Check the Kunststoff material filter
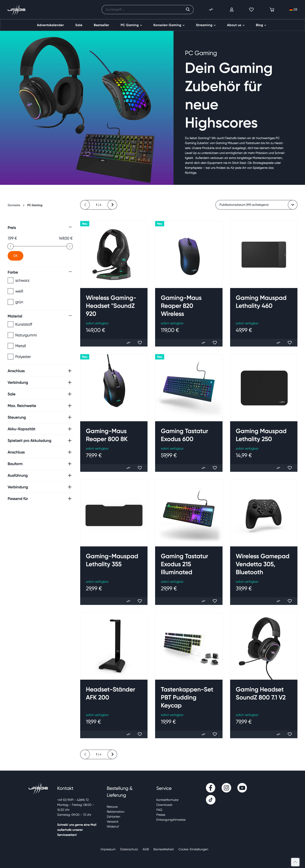Image resolution: width=305 pixels, height=868 pixels. click(10, 324)
